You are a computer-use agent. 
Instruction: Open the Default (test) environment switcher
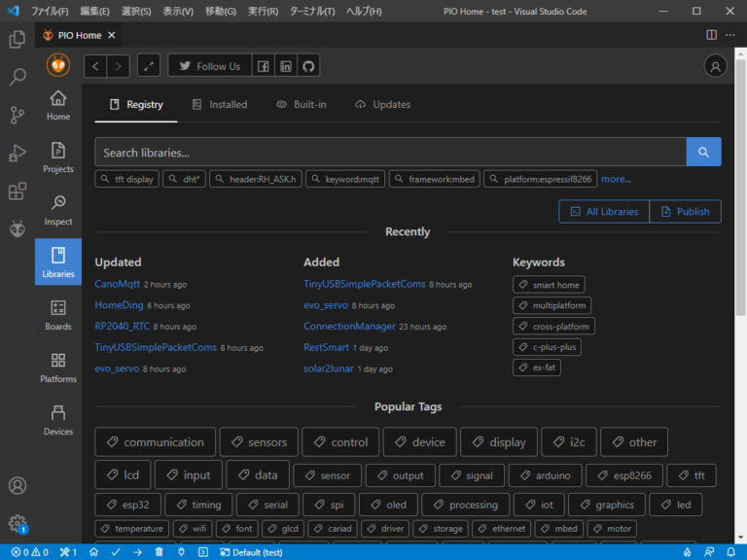250,551
